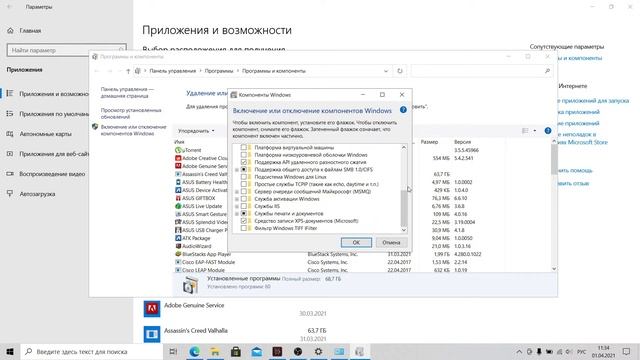Open Apps & features in Settings sidebar

[45, 94]
